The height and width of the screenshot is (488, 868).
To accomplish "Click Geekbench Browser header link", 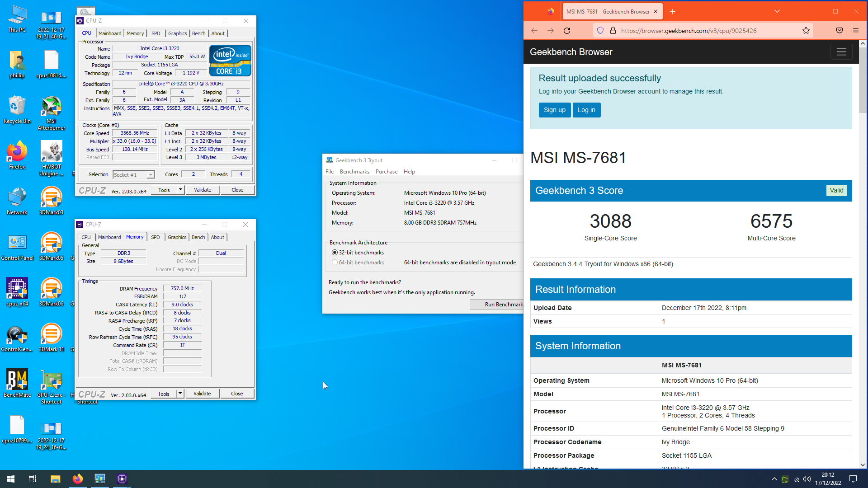I will (x=571, y=52).
